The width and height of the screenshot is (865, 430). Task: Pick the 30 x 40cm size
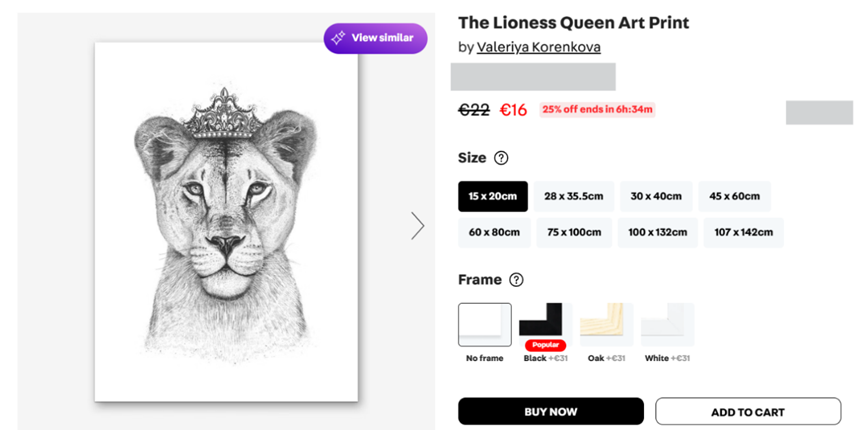[x=655, y=197]
